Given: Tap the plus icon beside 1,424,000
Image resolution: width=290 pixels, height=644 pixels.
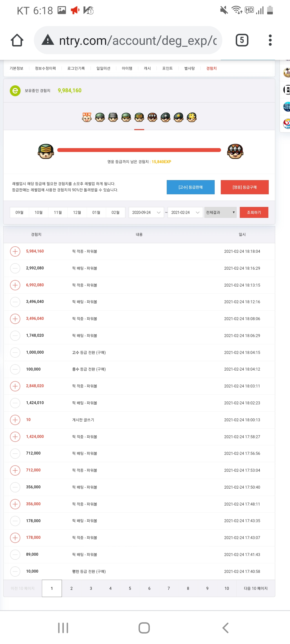Looking at the screenshot, I should coord(15,437).
